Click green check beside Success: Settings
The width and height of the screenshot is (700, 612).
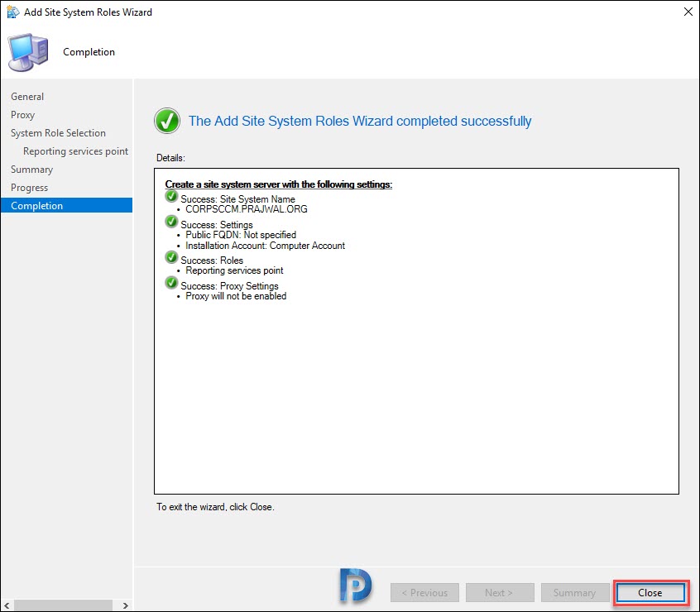171,222
